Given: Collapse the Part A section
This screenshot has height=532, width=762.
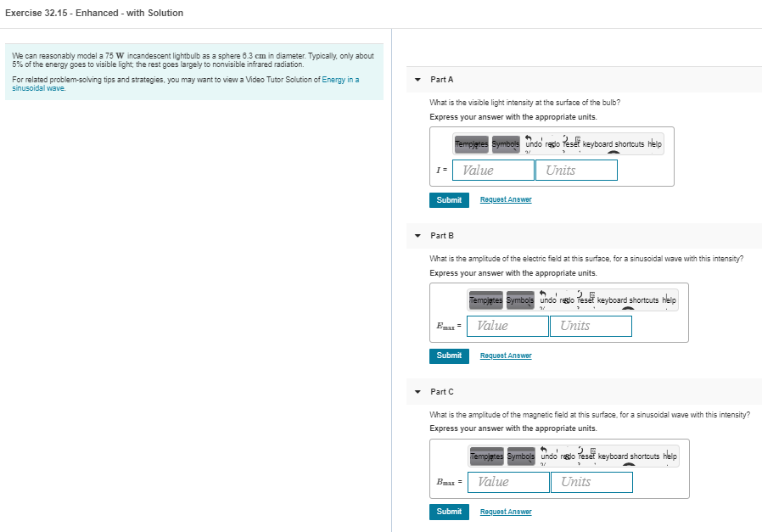Looking at the screenshot, I should pyautogui.click(x=417, y=80).
